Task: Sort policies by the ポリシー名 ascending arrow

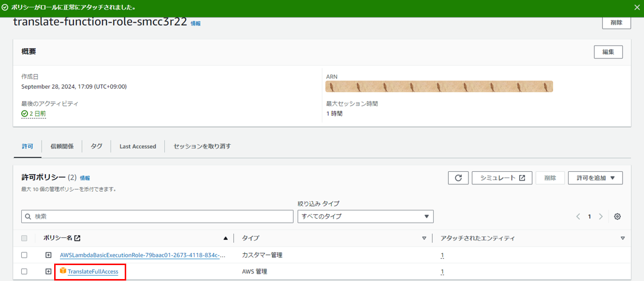Action: (x=225, y=238)
